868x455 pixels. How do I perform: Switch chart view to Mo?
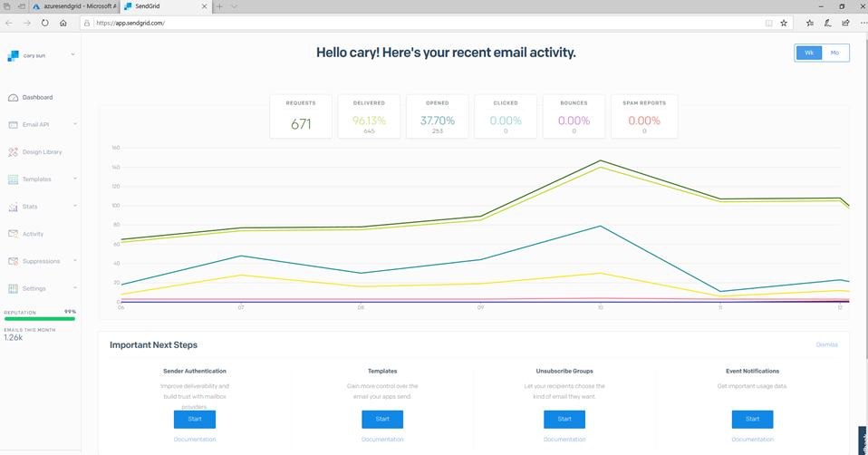835,53
